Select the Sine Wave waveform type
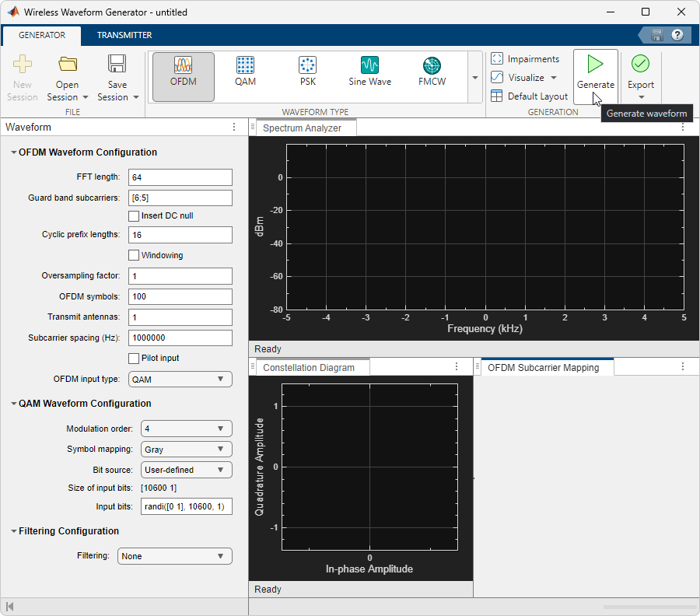This screenshot has width=700, height=616. tap(369, 74)
